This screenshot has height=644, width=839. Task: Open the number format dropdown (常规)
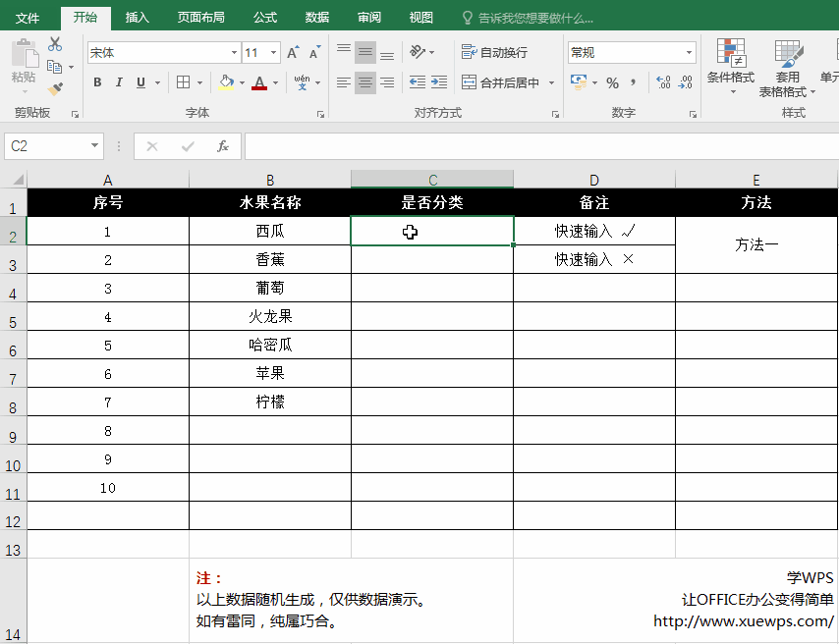point(690,53)
